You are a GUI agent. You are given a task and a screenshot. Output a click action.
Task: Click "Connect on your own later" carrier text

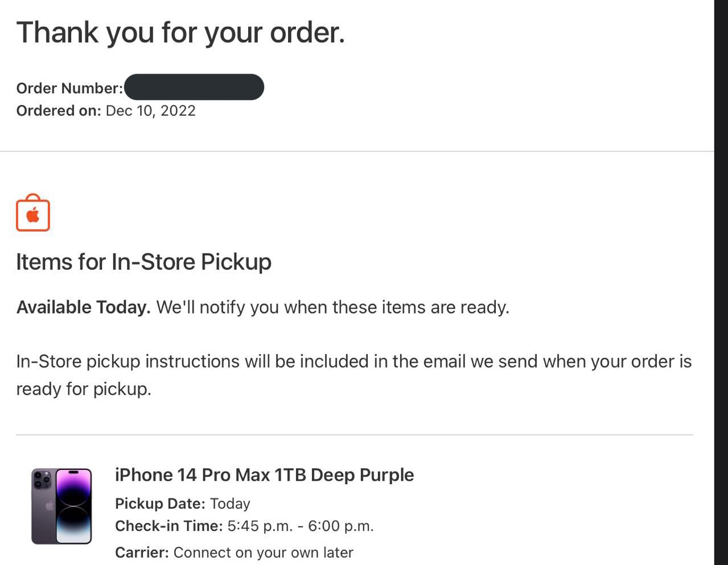click(x=264, y=552)
